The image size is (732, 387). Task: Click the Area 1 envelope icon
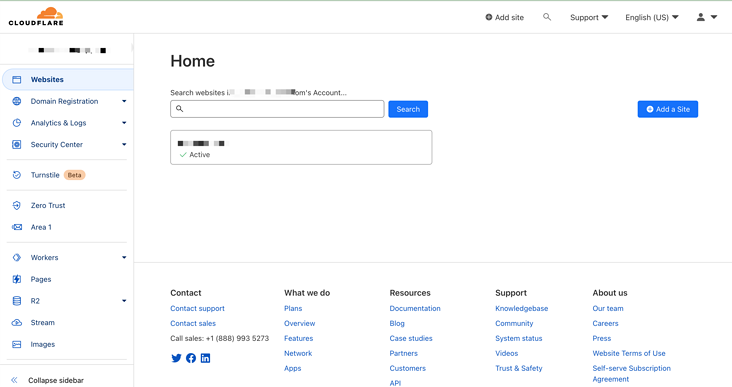tap(17, 227)
